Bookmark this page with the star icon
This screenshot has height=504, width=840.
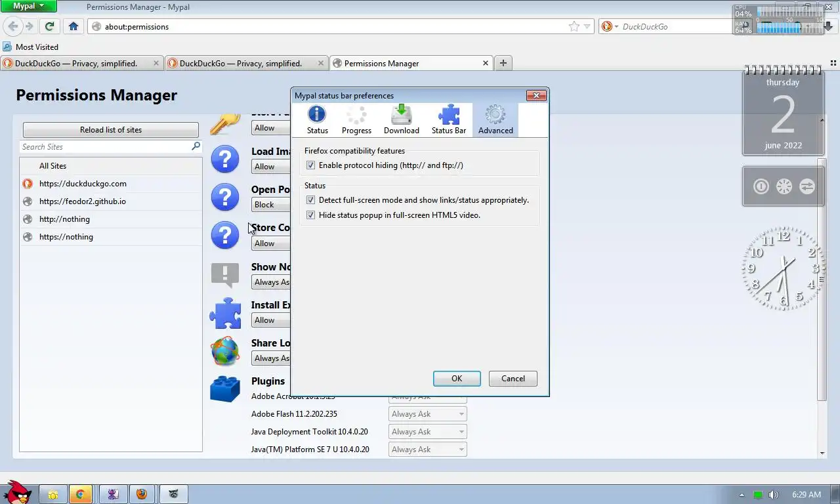point(574,26)
